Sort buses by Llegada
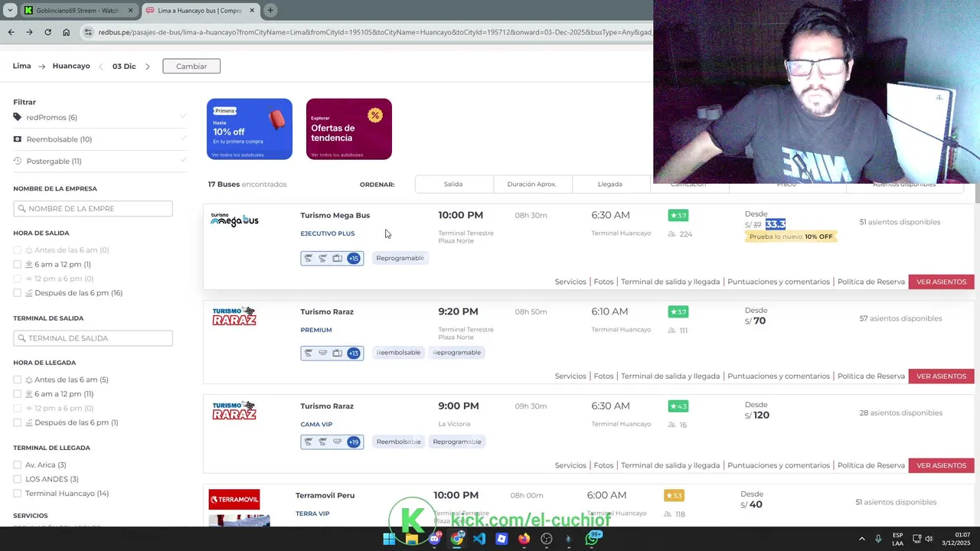This screenshot has height=551, width=980. pos(610,184)
